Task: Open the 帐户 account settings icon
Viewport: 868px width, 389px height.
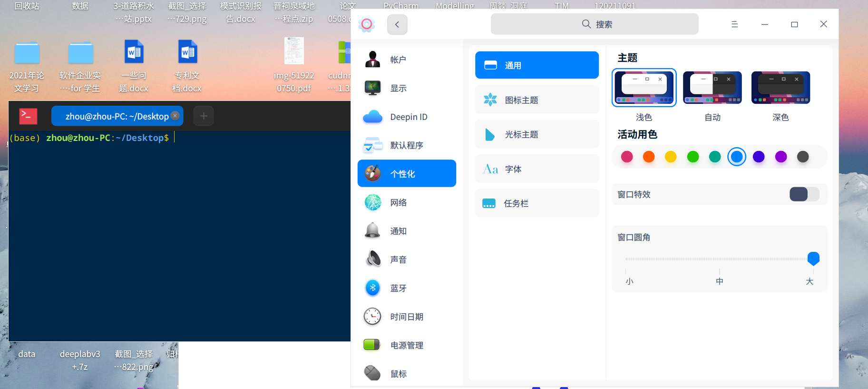Action: (x=372, y=60)
